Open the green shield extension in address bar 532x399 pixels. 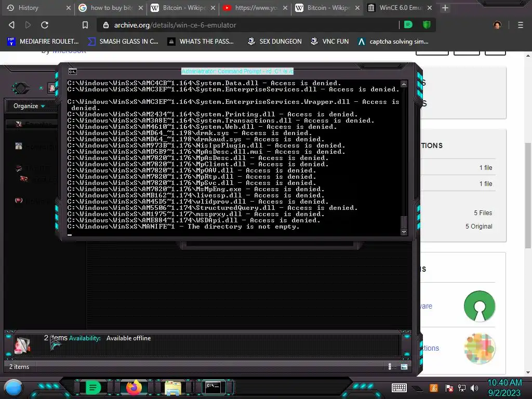click(427, 24)
